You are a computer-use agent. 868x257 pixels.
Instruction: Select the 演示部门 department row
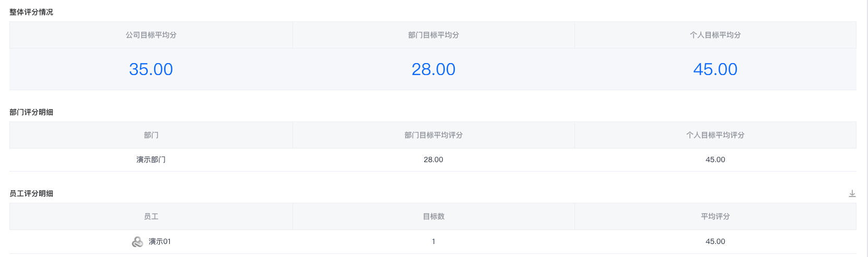coord(433,160)
